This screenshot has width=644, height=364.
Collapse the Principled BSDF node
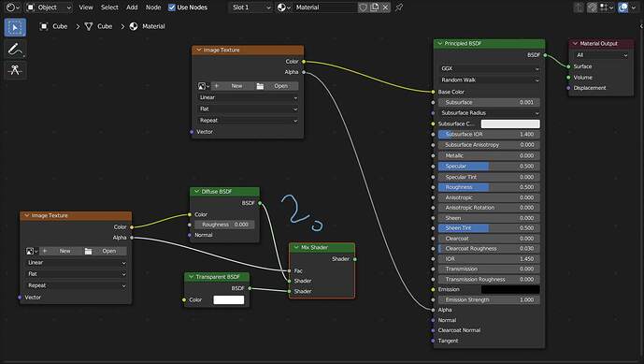tap(440, 43)
